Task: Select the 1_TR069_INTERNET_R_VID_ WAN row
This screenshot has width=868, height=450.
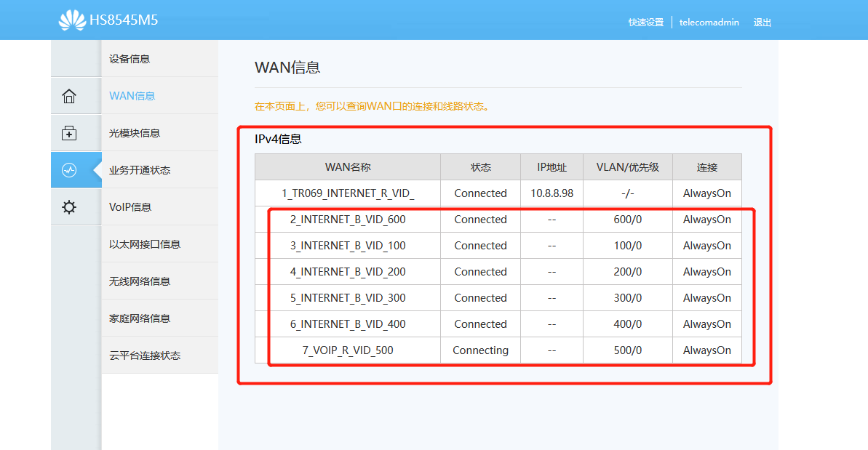Action: [x=348, y=193]
